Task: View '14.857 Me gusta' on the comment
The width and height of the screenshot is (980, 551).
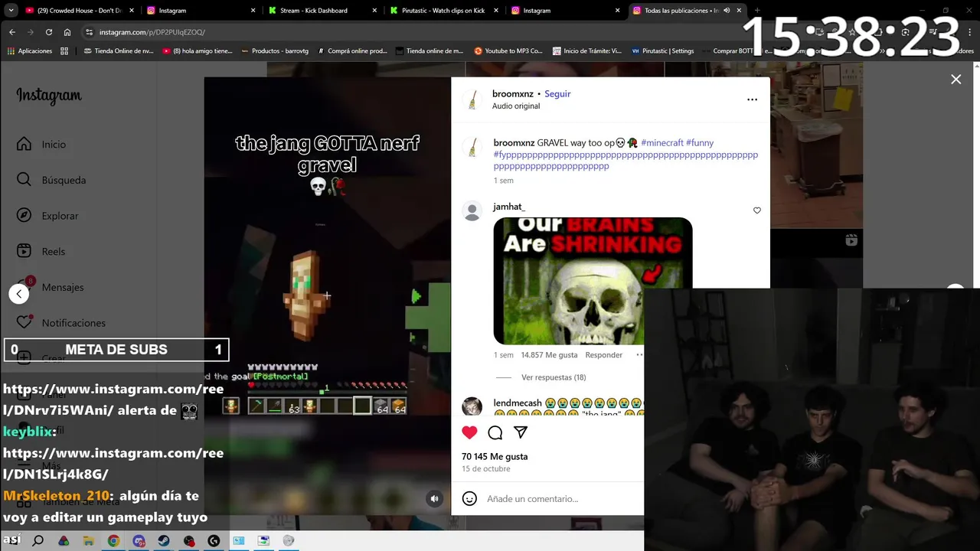Action: [549, 354]
